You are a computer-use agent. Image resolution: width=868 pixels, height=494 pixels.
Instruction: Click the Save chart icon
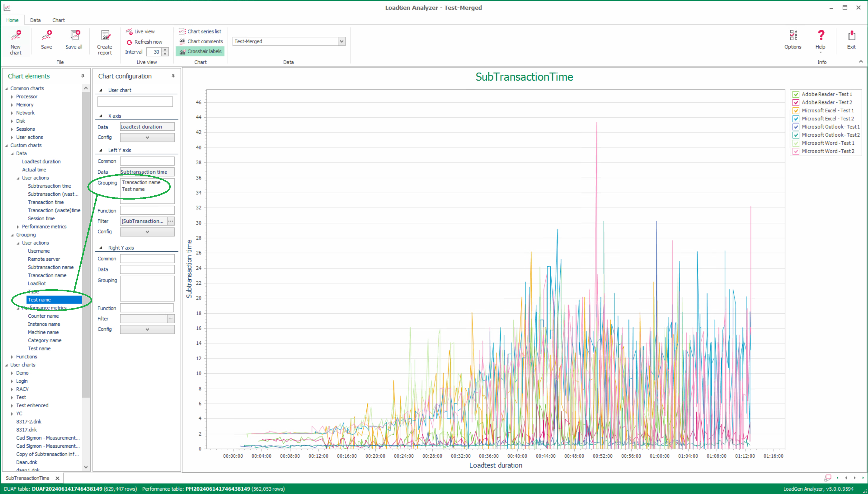click(46, 36)
